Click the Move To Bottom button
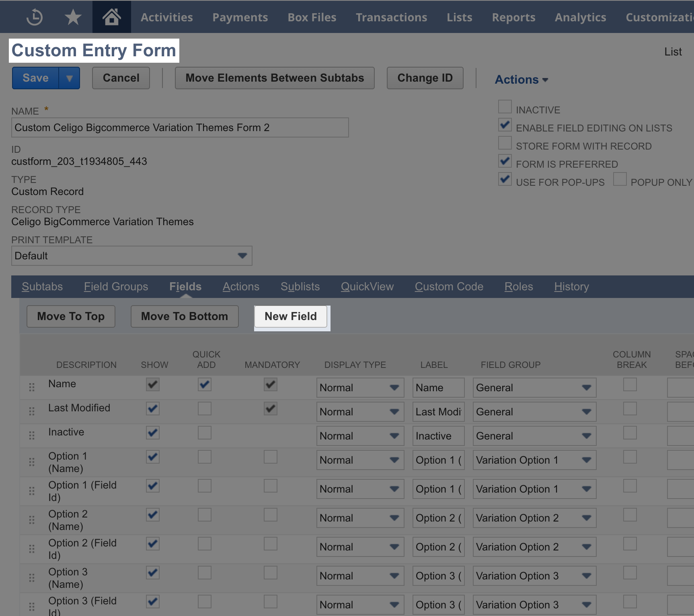 185,316
